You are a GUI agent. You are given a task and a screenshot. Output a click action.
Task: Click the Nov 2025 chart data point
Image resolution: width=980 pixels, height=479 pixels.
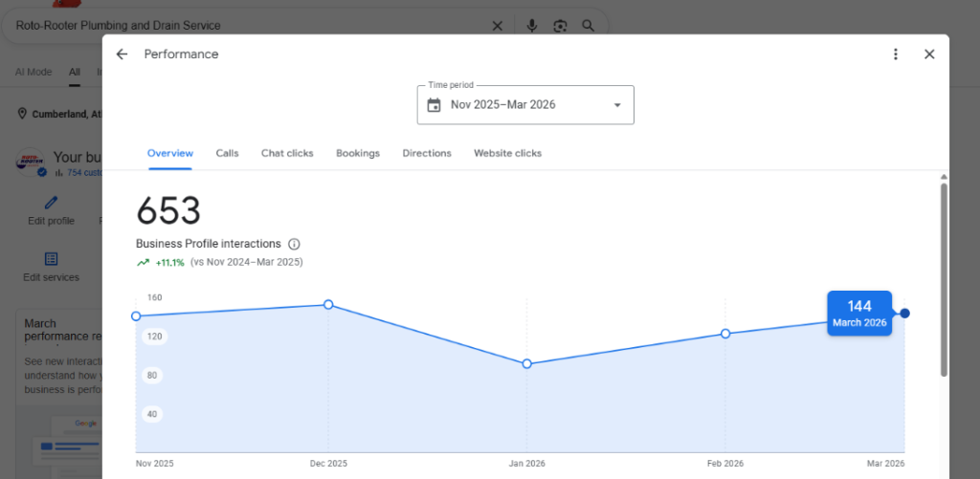pos(136,316)
